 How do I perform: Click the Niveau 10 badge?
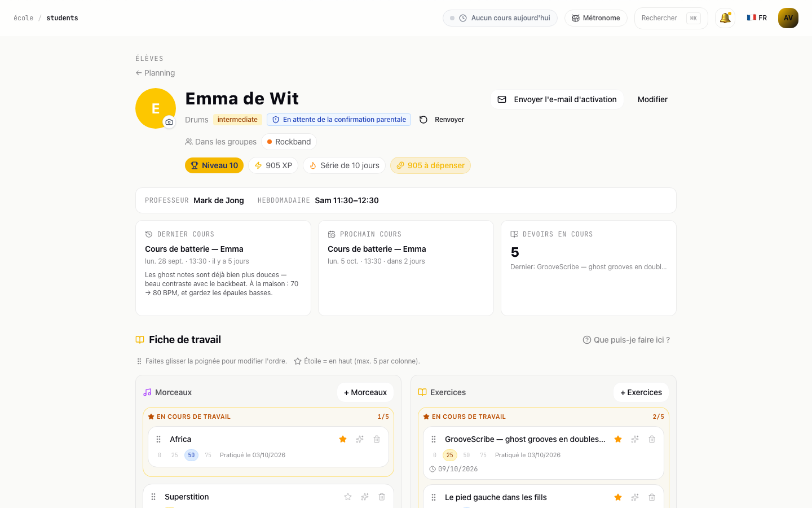point(214,165)
